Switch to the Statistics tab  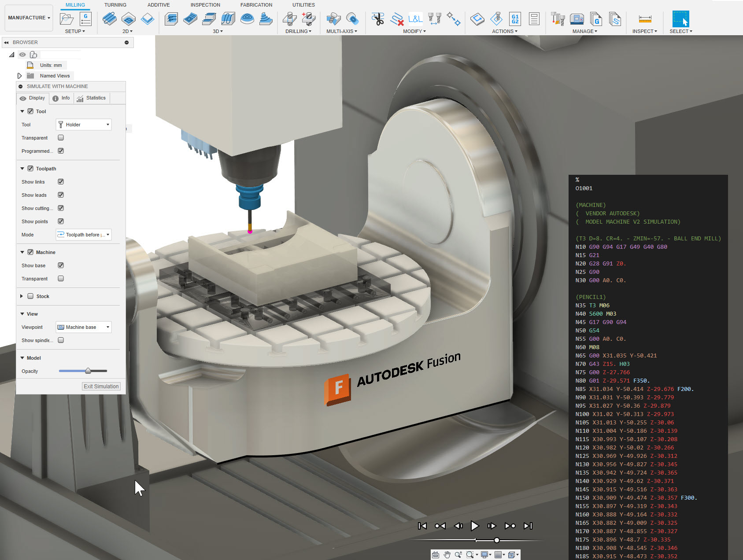pos(92,98)
